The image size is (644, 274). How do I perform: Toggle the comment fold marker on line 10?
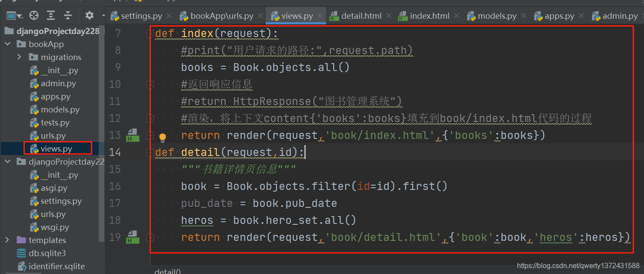(150, 84)
